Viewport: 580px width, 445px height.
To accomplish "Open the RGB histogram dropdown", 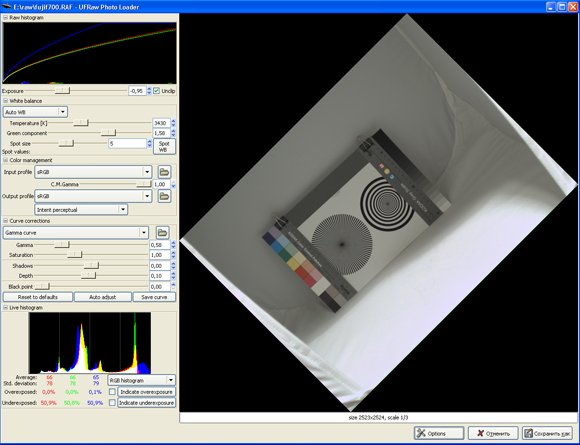I will (x=141, y=380).
